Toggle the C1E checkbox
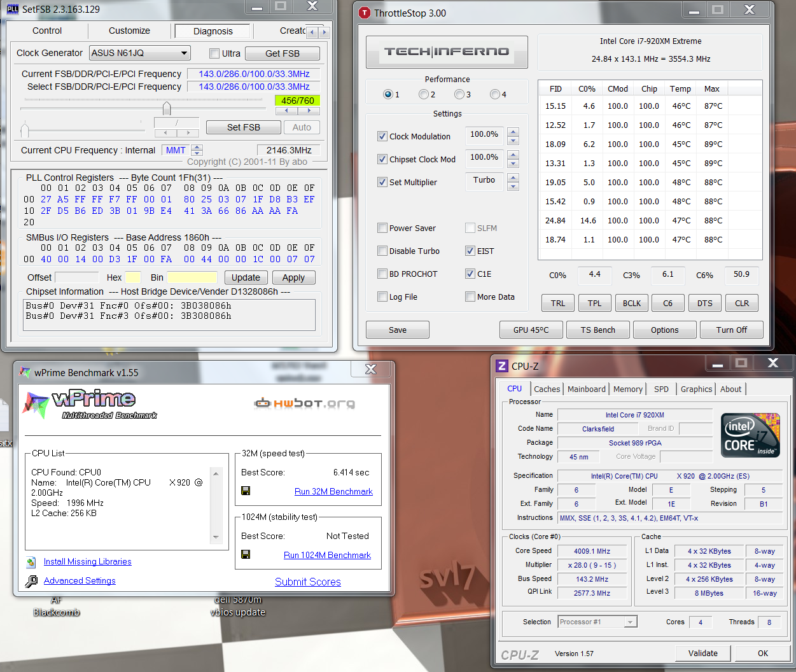 point(470,274)
